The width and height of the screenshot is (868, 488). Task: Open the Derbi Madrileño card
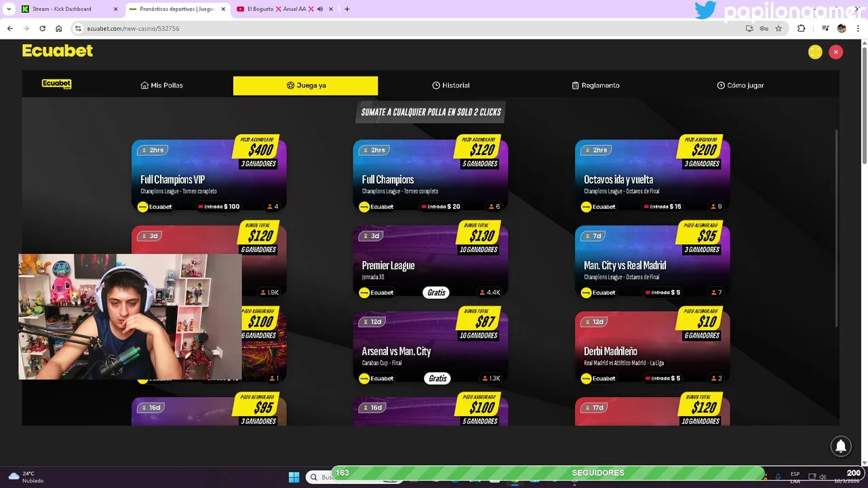pos(652,348)
